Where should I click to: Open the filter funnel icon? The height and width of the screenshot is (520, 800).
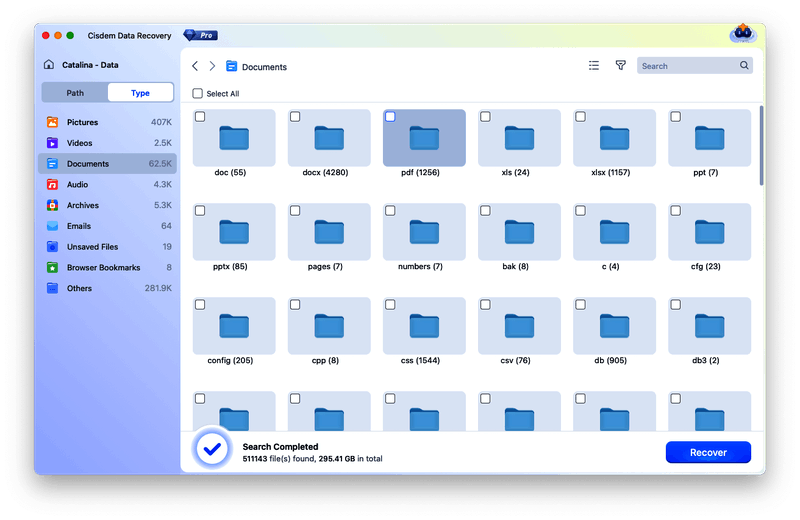pyautogui.click(x=620, y=66)
